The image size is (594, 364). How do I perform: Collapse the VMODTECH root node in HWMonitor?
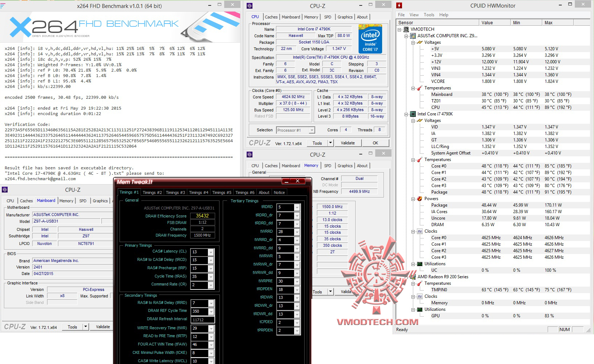[400, 29]
